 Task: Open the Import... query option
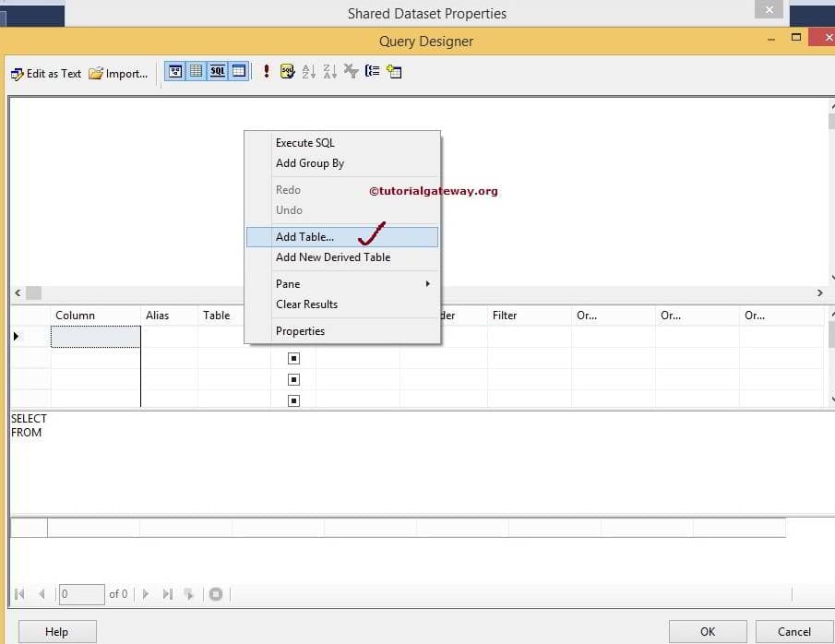pos(118,74)
